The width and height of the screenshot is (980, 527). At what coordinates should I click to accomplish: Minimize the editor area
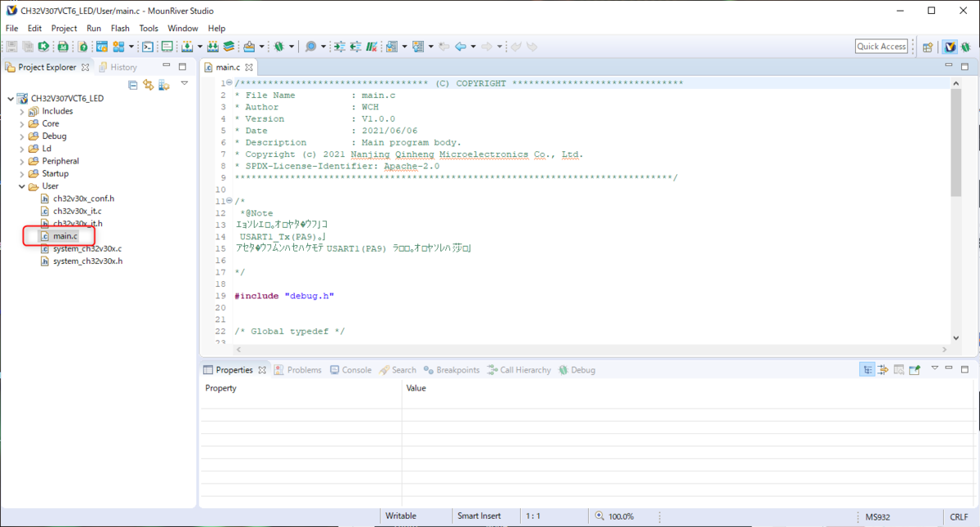tap(950, 65)
